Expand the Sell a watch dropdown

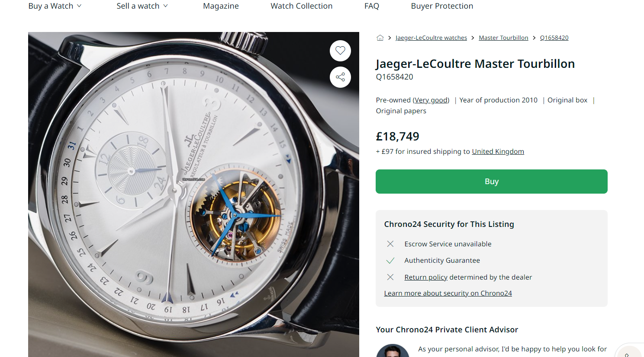pyautogui.click(x=142, y=6)
